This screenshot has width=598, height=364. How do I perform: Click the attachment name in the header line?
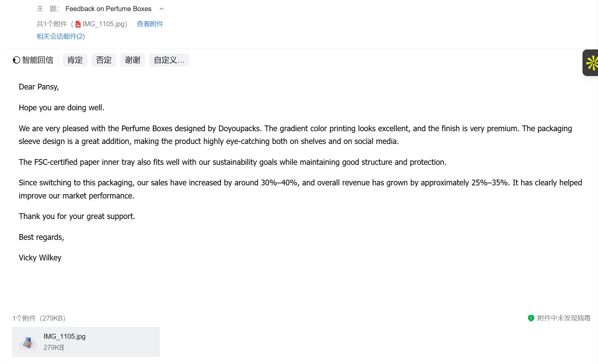tap(105, 24)
